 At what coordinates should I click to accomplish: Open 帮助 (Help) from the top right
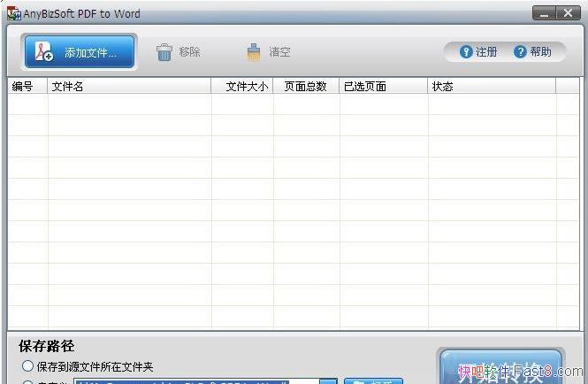532,52
